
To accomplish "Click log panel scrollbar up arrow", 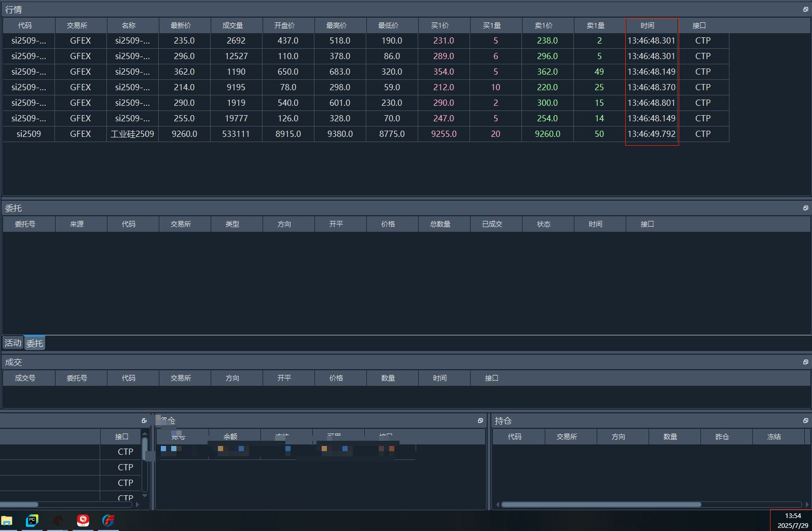I will tap(145, 434).
